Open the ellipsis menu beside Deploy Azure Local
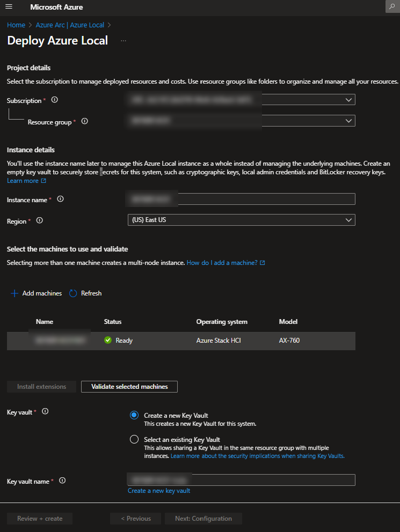The height and width of the screenshot is (532, 400). [x=123, y=41]
